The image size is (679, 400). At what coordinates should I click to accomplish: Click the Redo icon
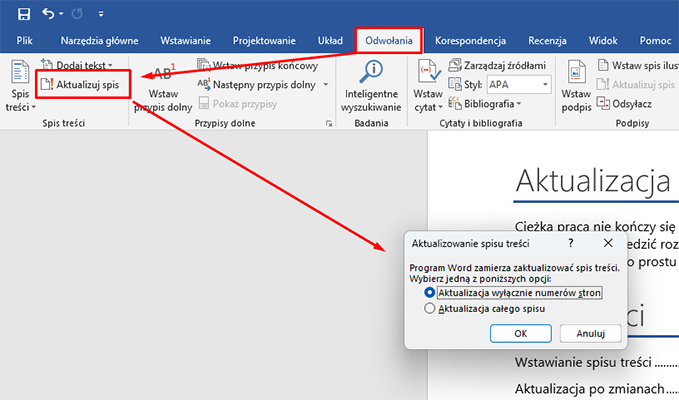click(x=77, y=14)
